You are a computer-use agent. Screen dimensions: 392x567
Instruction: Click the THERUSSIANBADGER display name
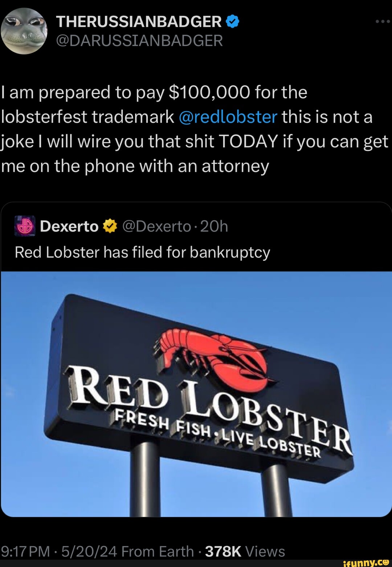click(x=139, y=22)
